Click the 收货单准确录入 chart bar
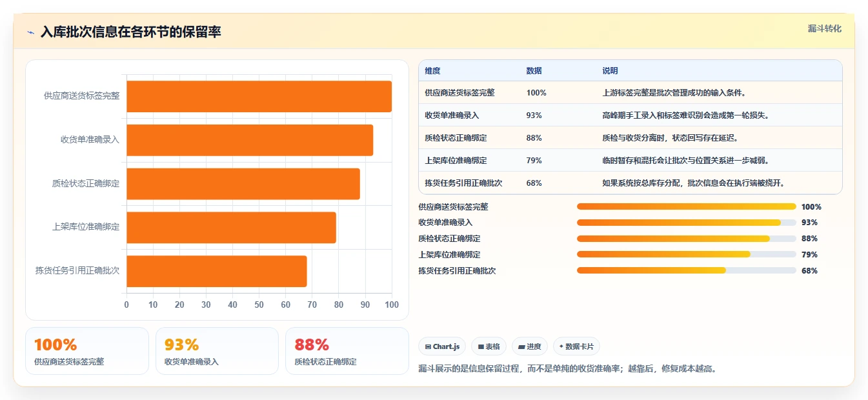 pos(250,140)
